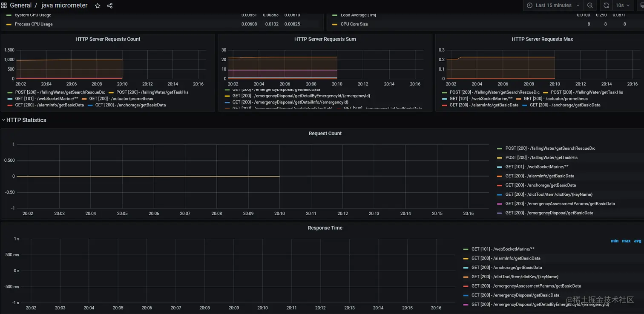Toggle CPU Core Size series
This screenshot has width=644, height=314.
354,24
